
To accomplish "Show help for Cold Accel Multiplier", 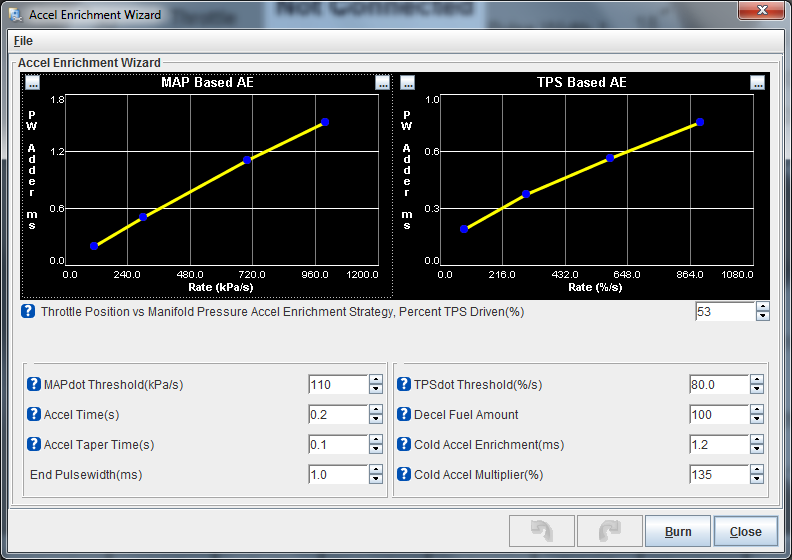I will (x=404, y=475).
